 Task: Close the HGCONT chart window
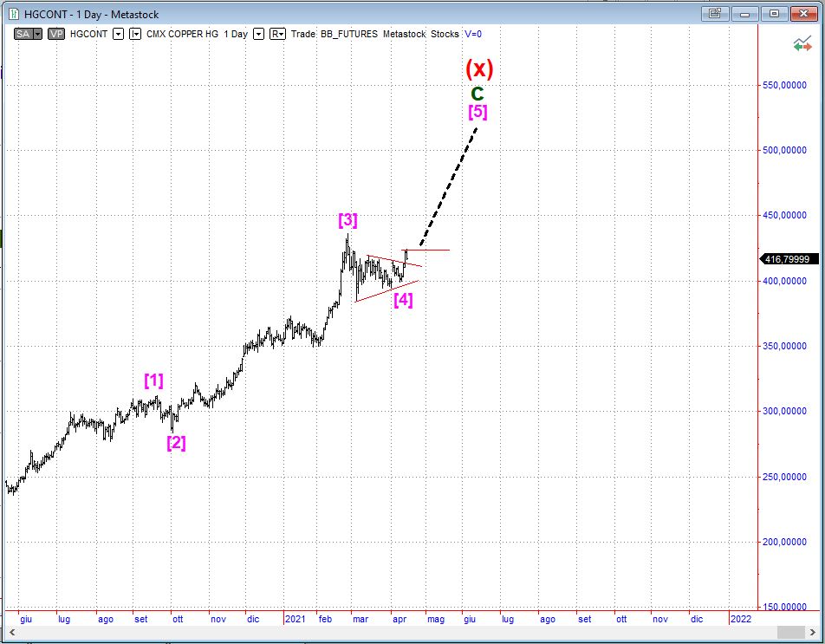click(x=803, y=14)
